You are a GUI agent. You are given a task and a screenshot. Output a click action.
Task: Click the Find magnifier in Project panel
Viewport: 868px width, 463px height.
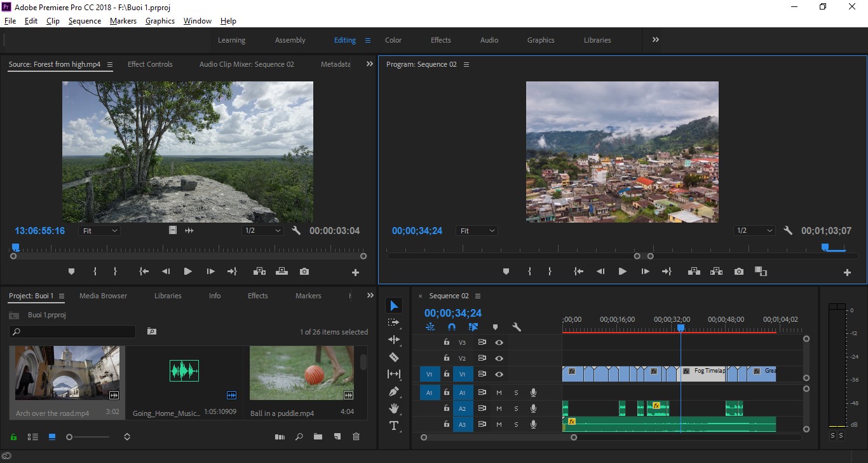299,437
